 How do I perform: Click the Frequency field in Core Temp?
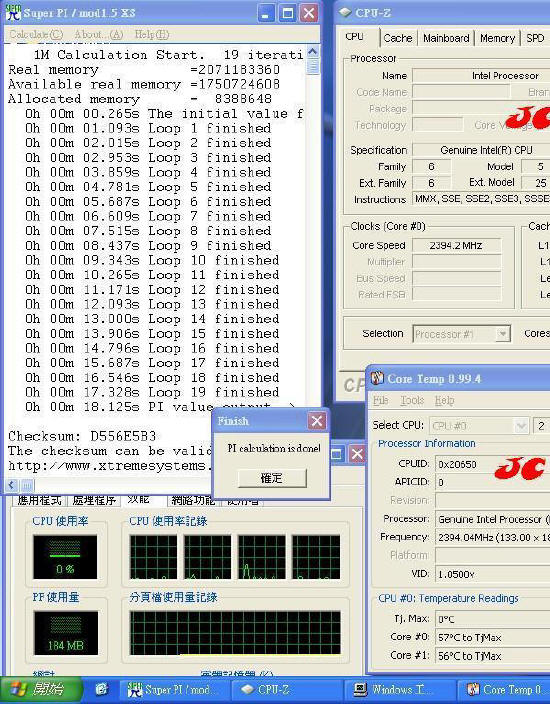[x=492, y=537]
